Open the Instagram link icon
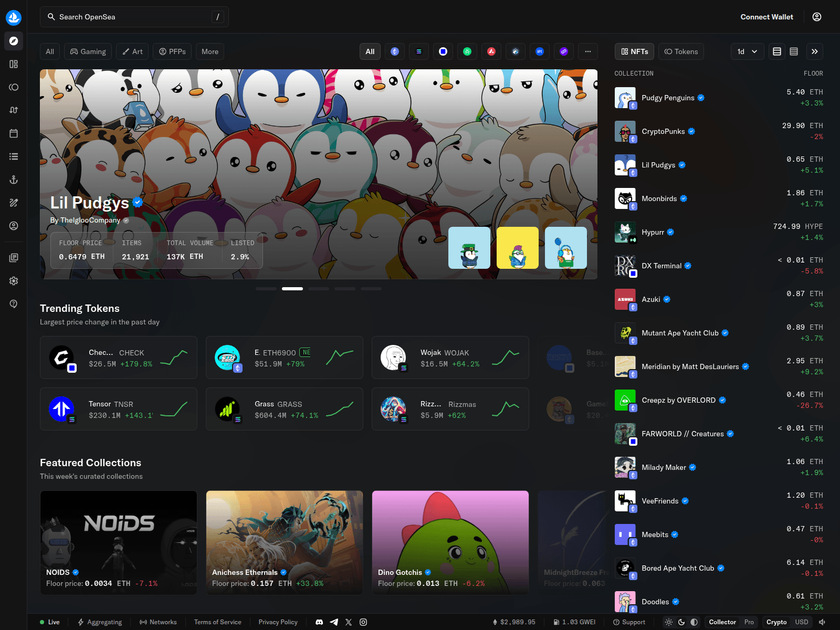The width and height of the screenshot is (840, 630). coord(363,622)
